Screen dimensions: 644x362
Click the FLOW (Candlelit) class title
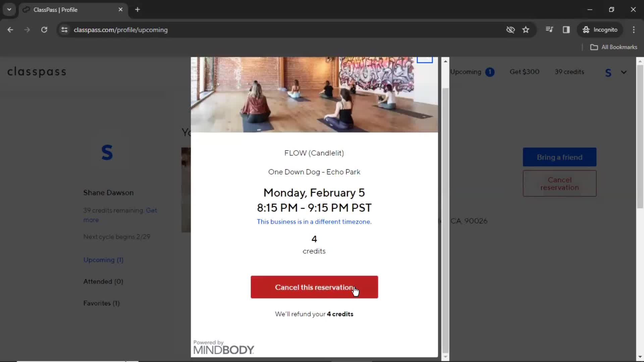(314, 153)
